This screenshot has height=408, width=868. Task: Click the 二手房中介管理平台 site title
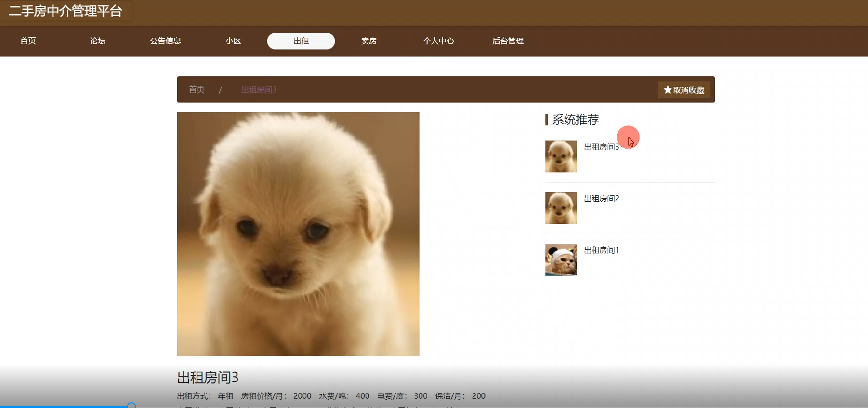pyautogui.click(x=66, y=11)
